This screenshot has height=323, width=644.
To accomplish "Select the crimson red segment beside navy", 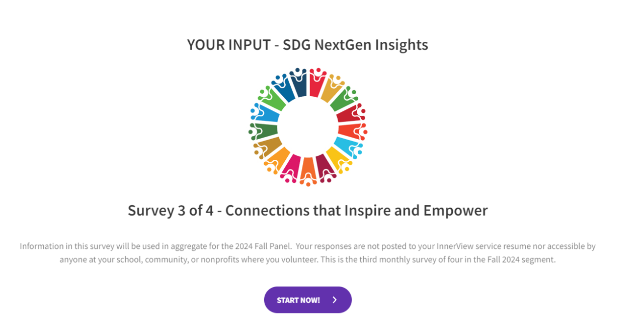I will tap(316, 86).
